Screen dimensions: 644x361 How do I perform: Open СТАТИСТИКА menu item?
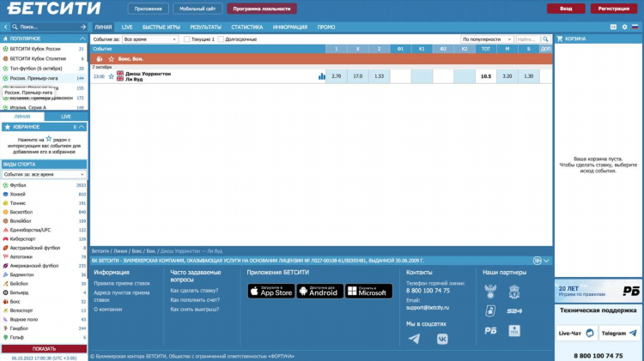pyautogui.click(x=246, y=27)
